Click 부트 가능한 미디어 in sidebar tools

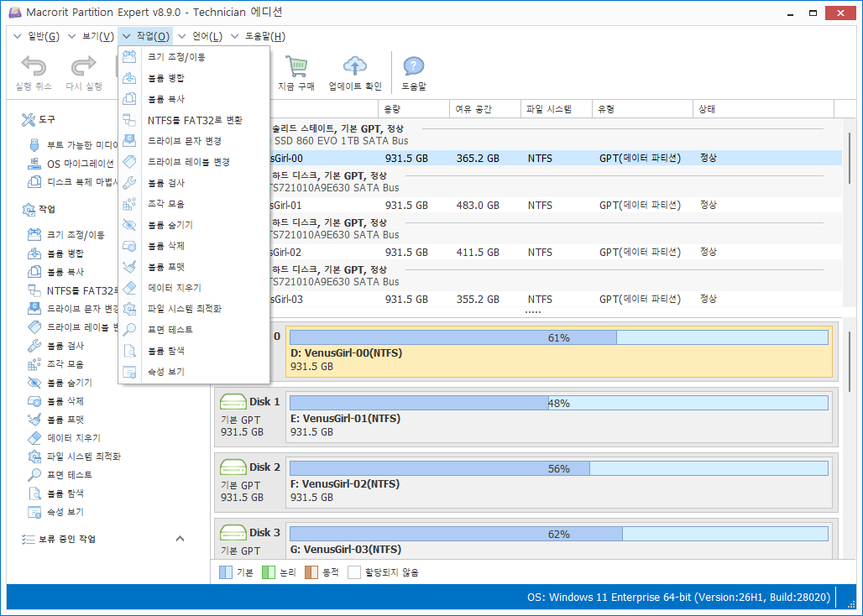[x=74, y=145]
